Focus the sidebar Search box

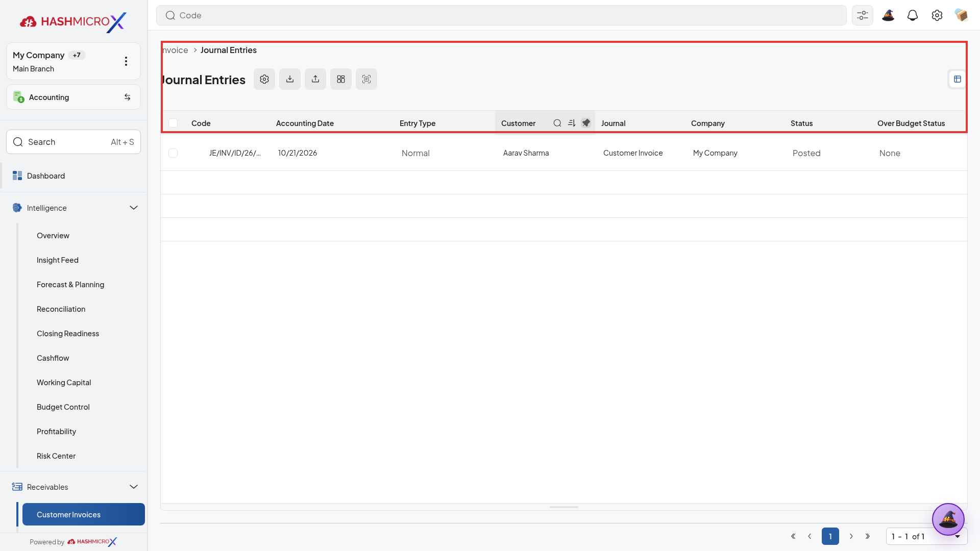(x=73, y=142)
